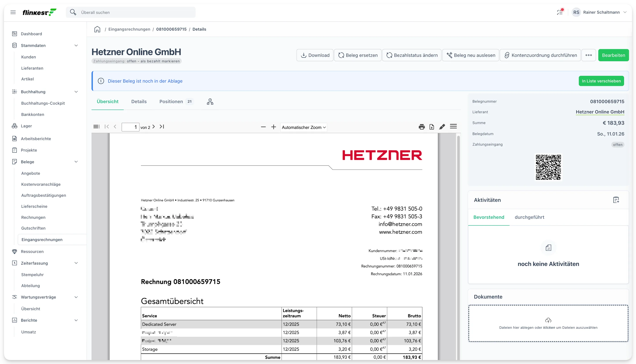This screenshot has width=636, height=364.
Task: Open the Automatischer Zoom dropdown
Action: click(x=303, y=127)
